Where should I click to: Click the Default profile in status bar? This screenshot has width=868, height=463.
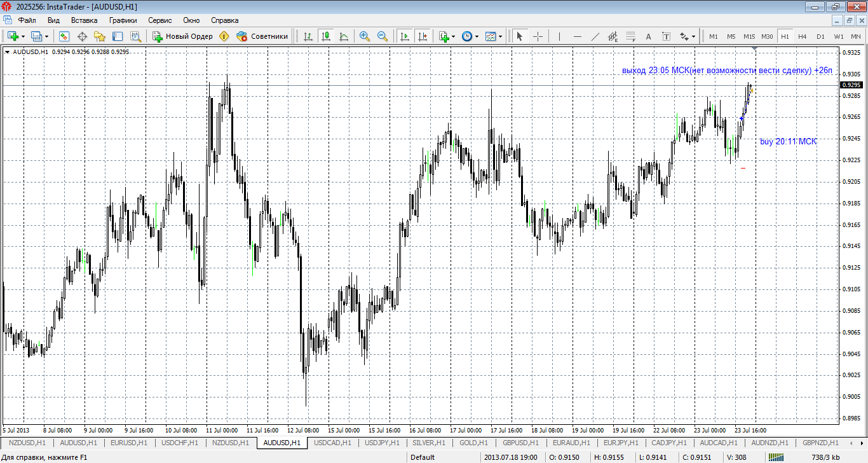[423, 457]
